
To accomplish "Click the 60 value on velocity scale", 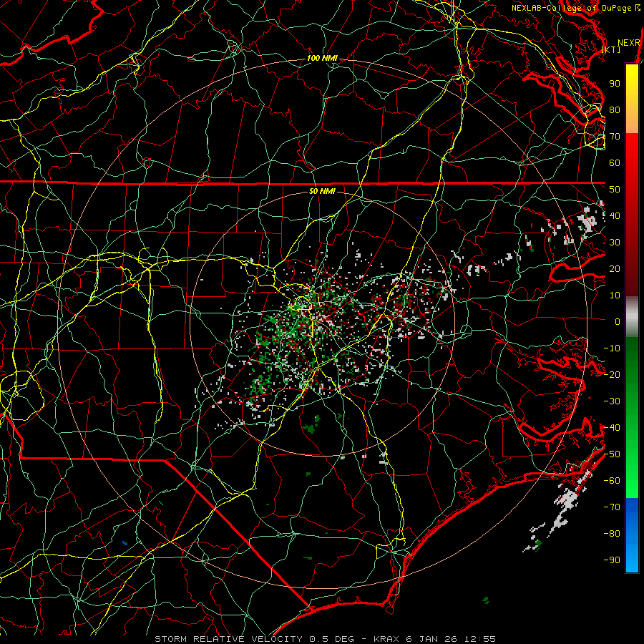I will [615, 163].
